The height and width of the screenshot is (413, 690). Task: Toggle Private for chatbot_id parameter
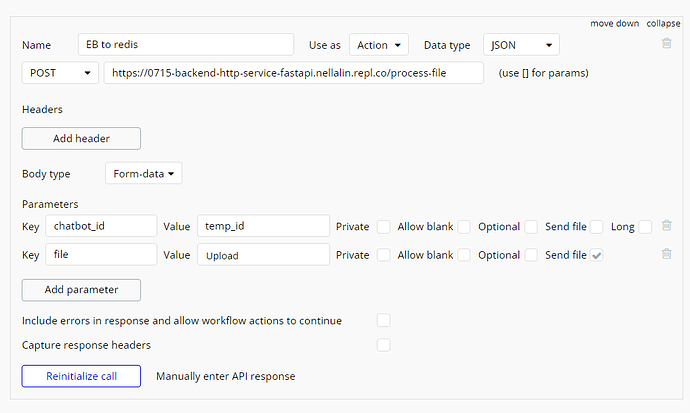click(x=384, y=227)
